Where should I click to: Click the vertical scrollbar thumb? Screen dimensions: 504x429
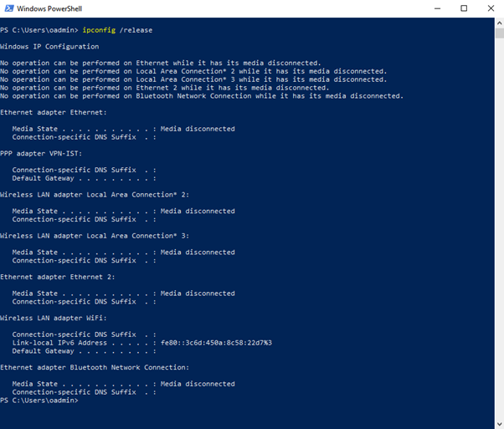(x=499, y=33)
